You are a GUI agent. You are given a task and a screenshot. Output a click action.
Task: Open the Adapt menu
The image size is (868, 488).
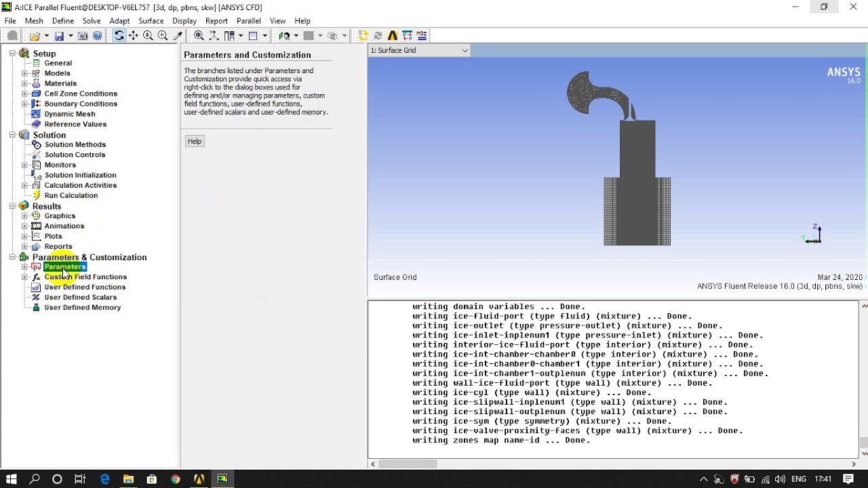point(119,21)
